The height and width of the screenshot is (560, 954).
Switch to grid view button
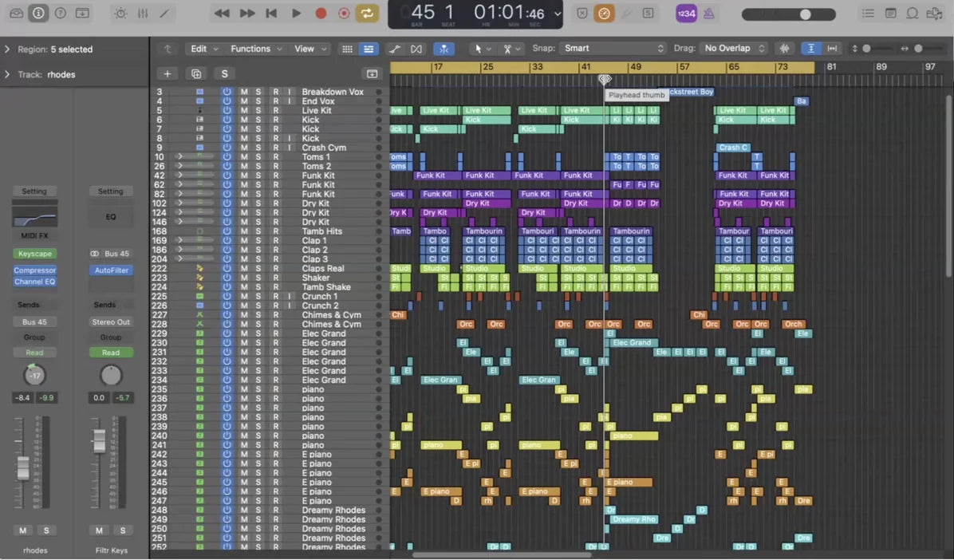(348, 49)
